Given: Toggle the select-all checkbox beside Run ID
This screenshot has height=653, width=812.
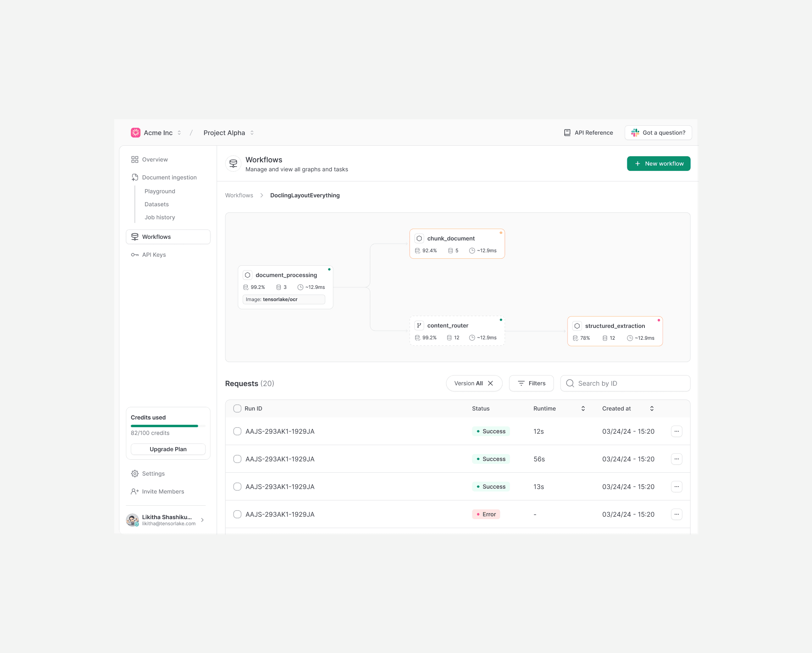Looking at the screenshot, I should 237,408.
